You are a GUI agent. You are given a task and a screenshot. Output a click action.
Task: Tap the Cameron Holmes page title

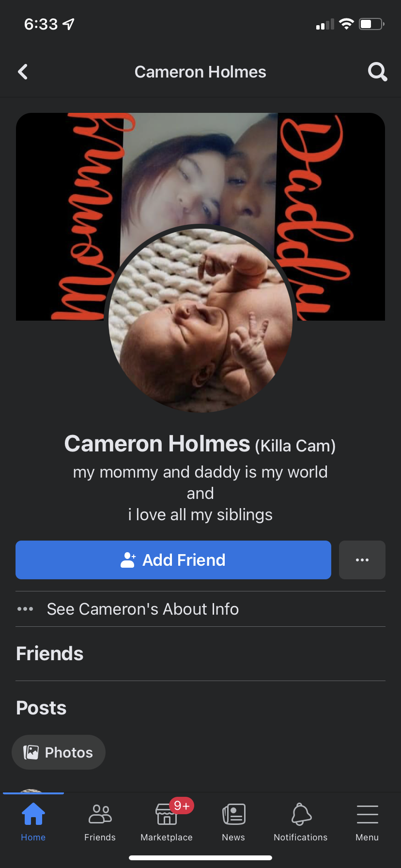coord(200,72)
